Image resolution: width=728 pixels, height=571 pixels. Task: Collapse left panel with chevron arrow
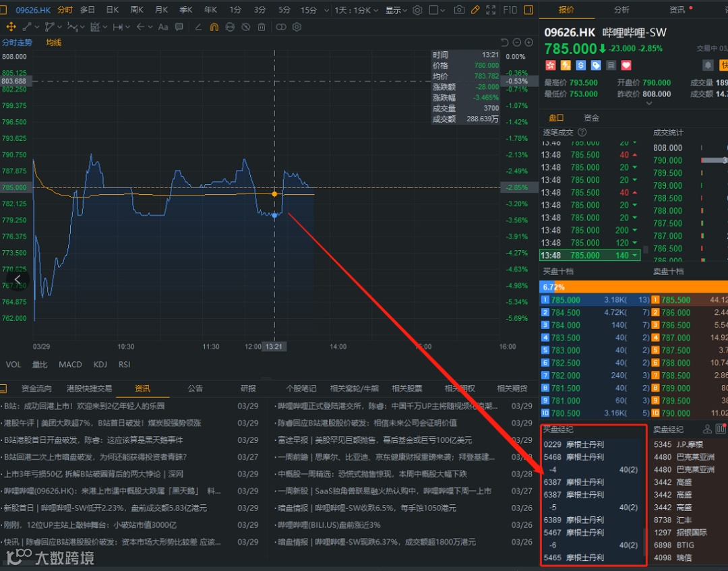pyautogui.click(x=18, y=280)
